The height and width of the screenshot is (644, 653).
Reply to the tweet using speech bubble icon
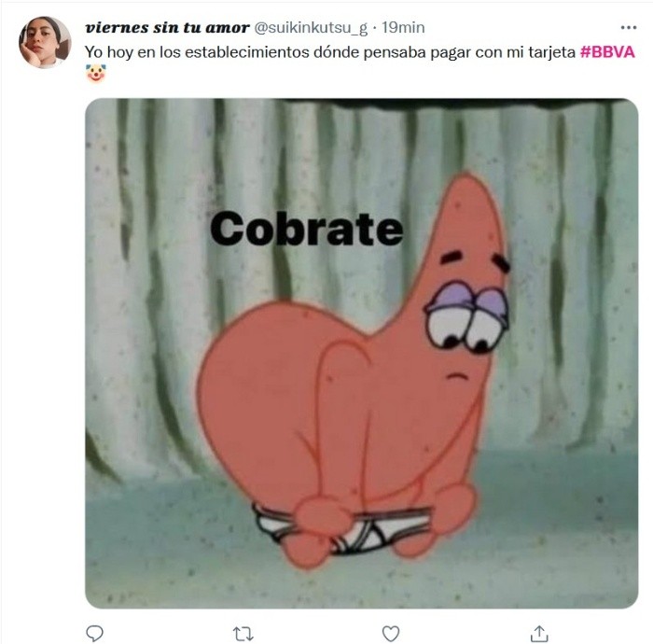coord(94,633)
